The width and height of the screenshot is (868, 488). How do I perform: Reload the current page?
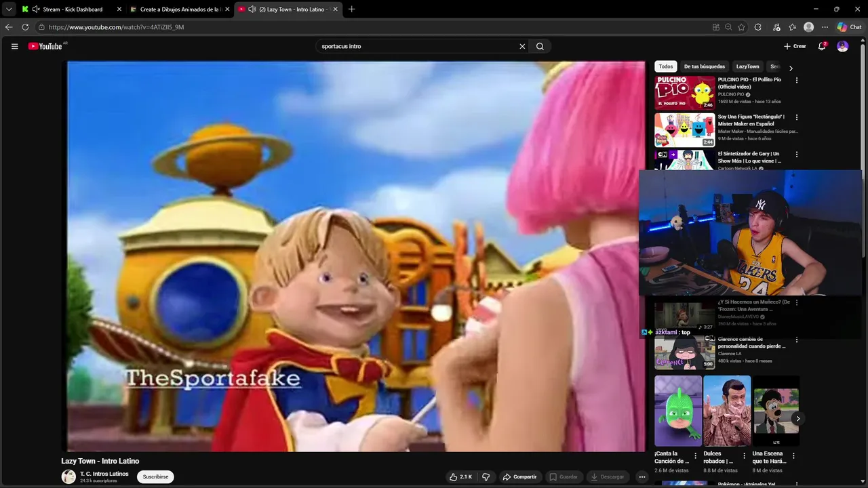pos(25,27)
